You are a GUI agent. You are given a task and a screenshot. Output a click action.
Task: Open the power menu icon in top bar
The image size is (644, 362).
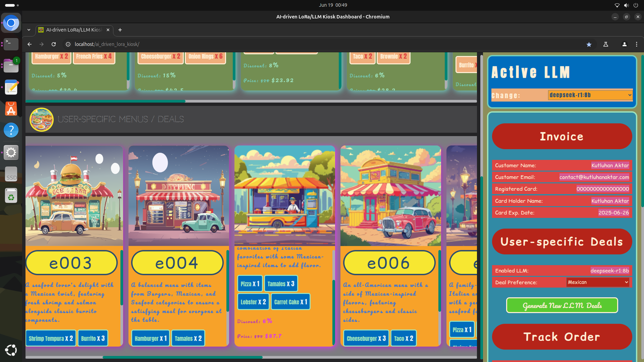(x=636, y=5)
